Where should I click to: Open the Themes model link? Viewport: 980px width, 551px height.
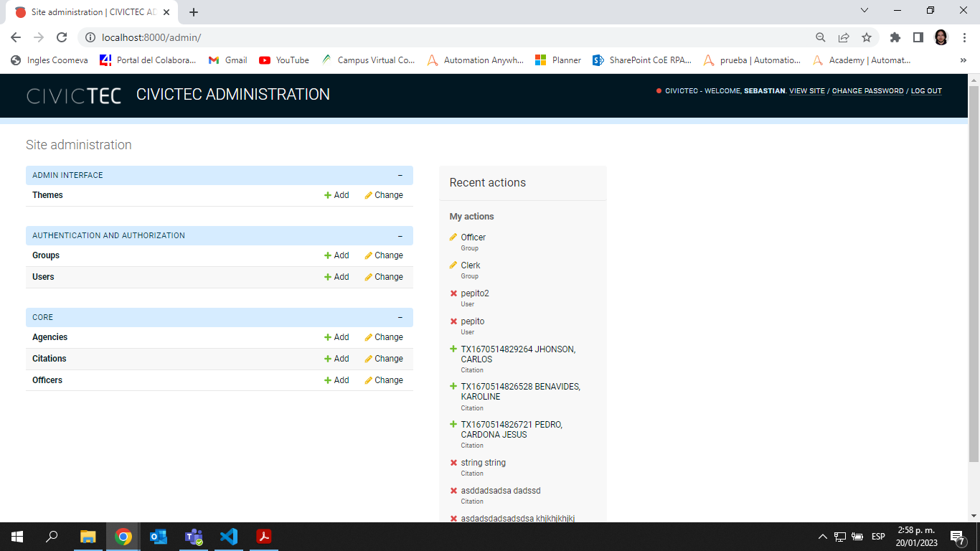(x=47, y=195)
